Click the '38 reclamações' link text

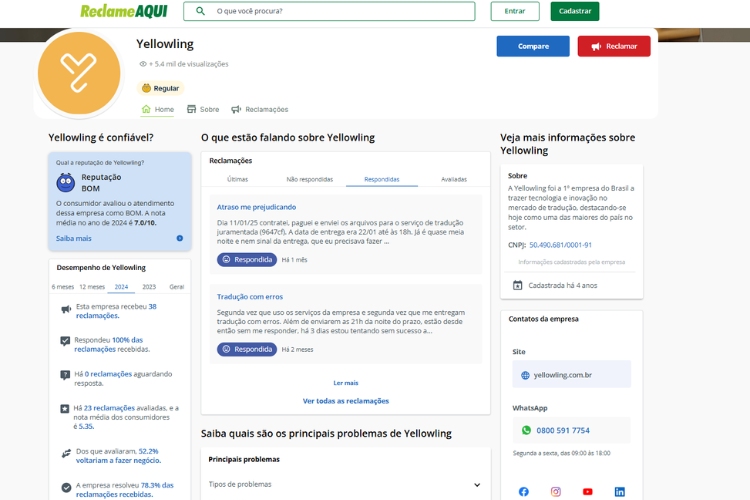coord(116,311)
